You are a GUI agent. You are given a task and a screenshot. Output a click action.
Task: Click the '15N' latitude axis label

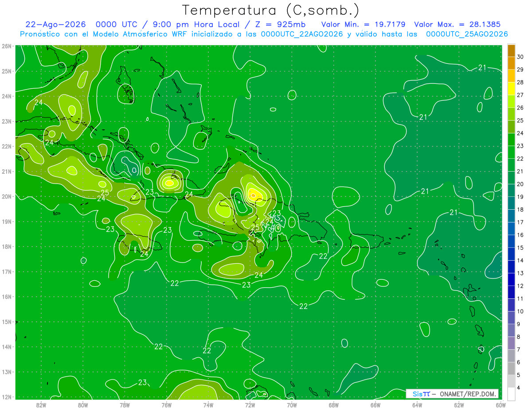[x=7, y=321]
